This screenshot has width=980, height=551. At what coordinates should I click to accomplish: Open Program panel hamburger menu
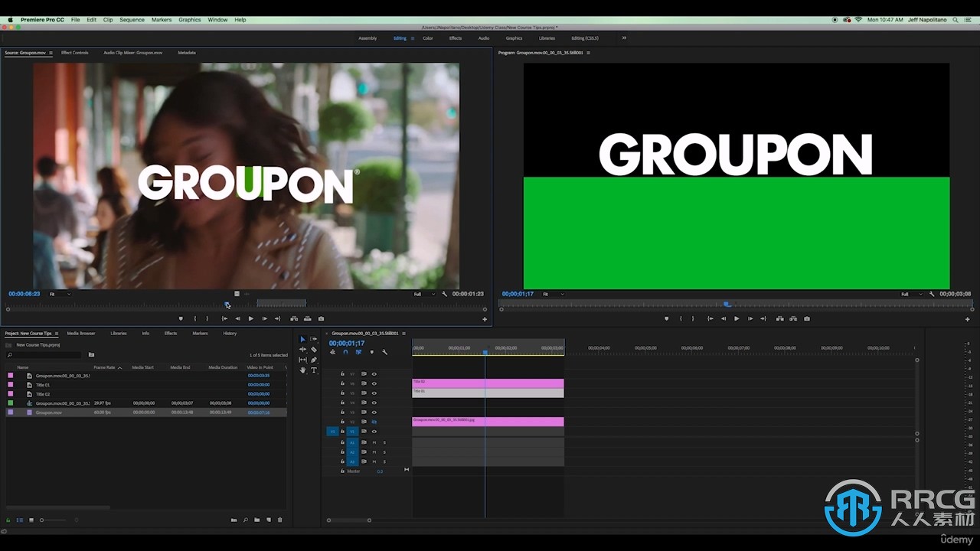(589, 53)
